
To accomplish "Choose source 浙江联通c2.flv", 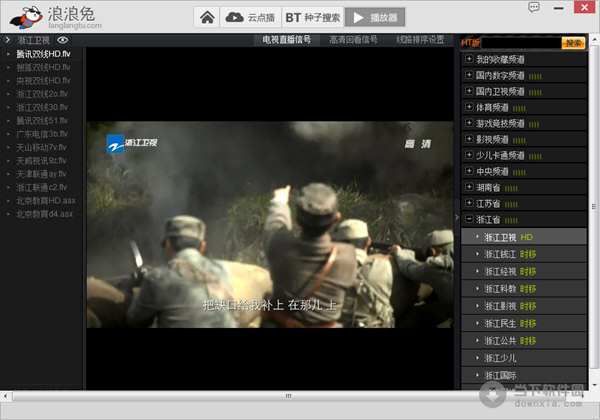I will click(41, 187).
